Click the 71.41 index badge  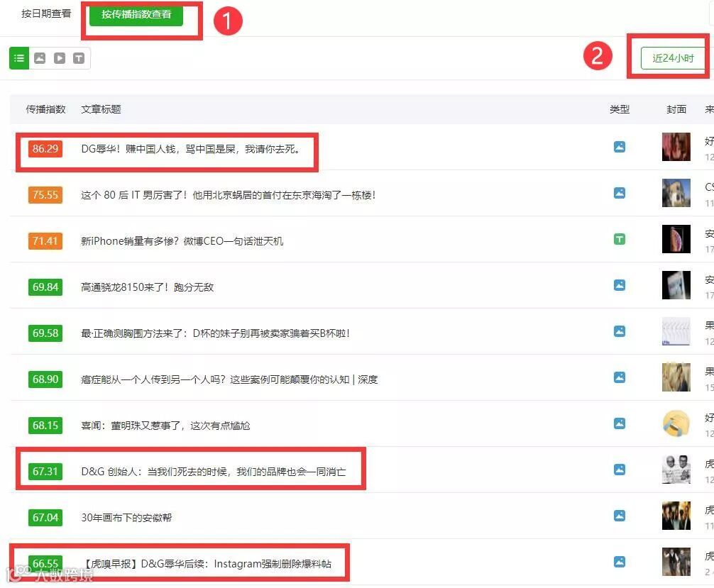point(45,241)
